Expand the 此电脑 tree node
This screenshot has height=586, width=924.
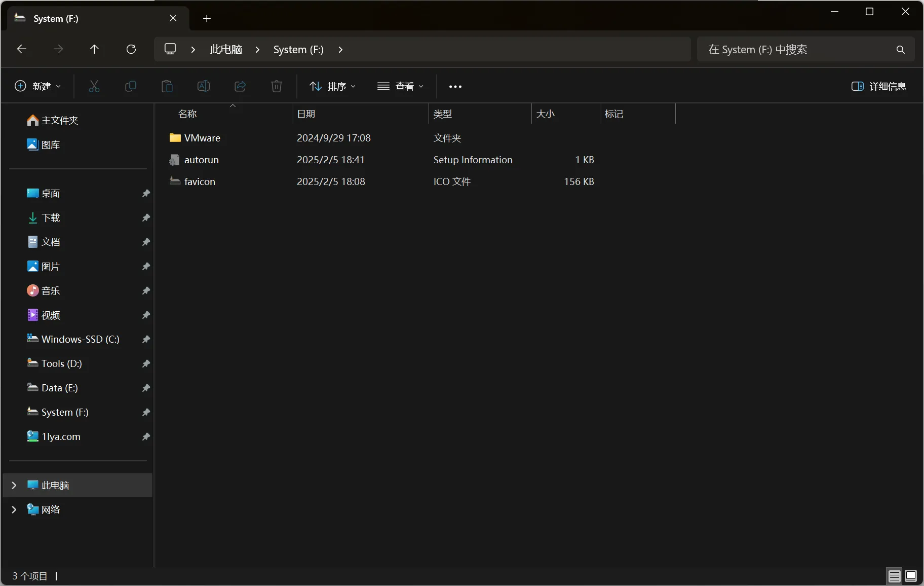[14, 485]
